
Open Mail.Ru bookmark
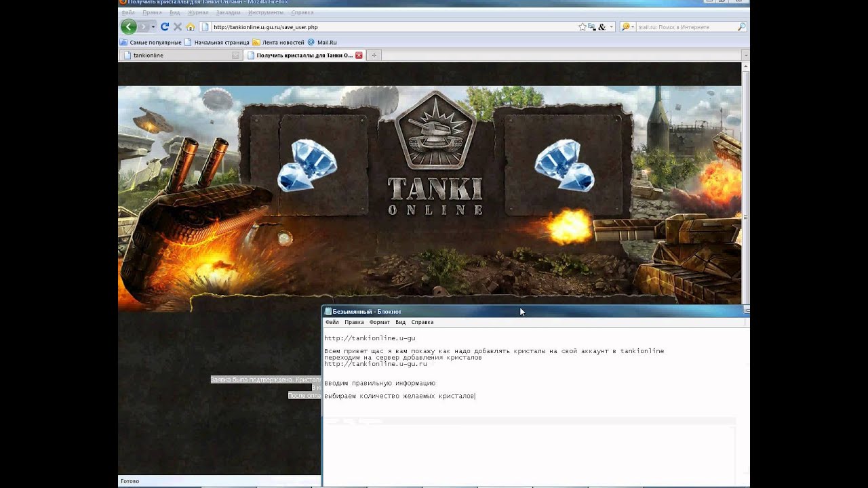pyautogui.click(x=322, y=42)
